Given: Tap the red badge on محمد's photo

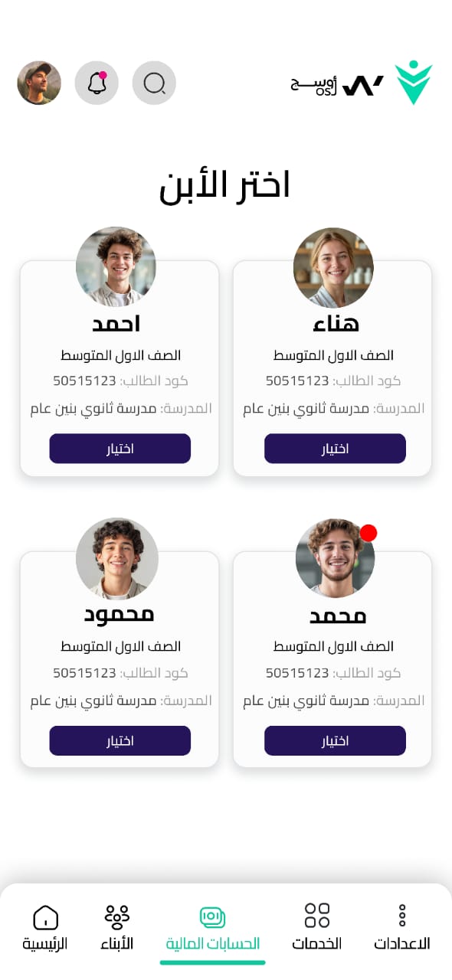Looking at the screenshot, I should click(368, 533).
